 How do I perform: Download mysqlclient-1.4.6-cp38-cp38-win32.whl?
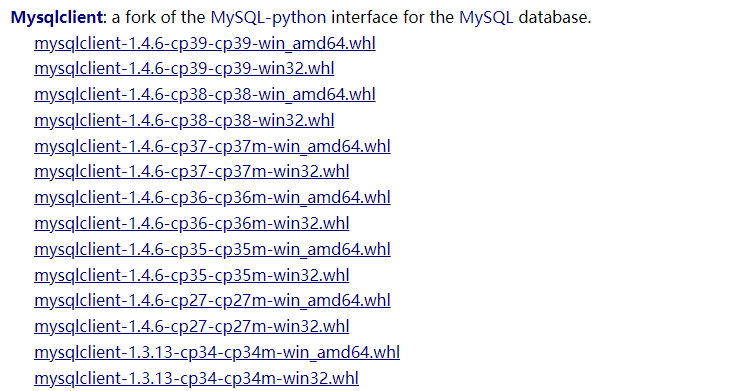coord(184,121)
